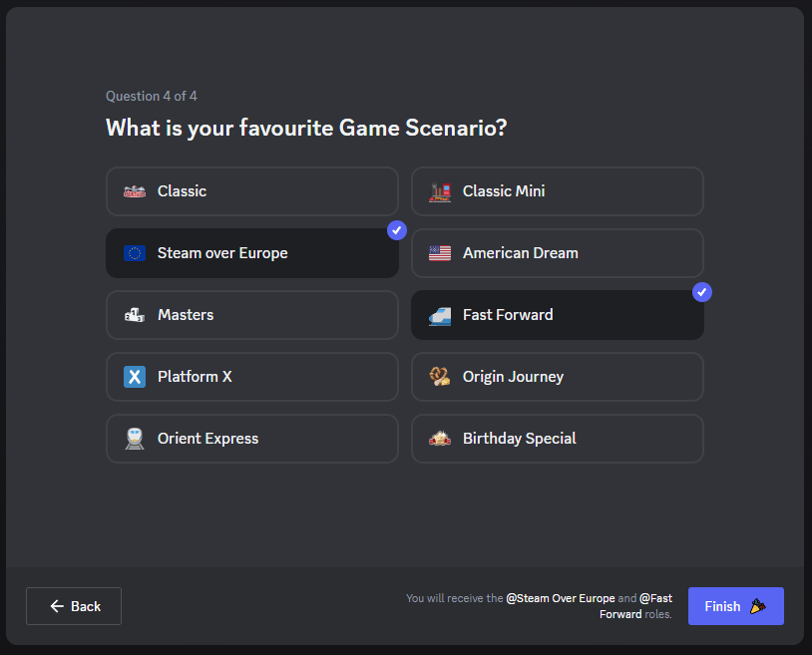Viewport: 812px width, 655px height.
Task: Click the Birthday Special cake icon
Action: pyautogui.click(x=440, y=439)
